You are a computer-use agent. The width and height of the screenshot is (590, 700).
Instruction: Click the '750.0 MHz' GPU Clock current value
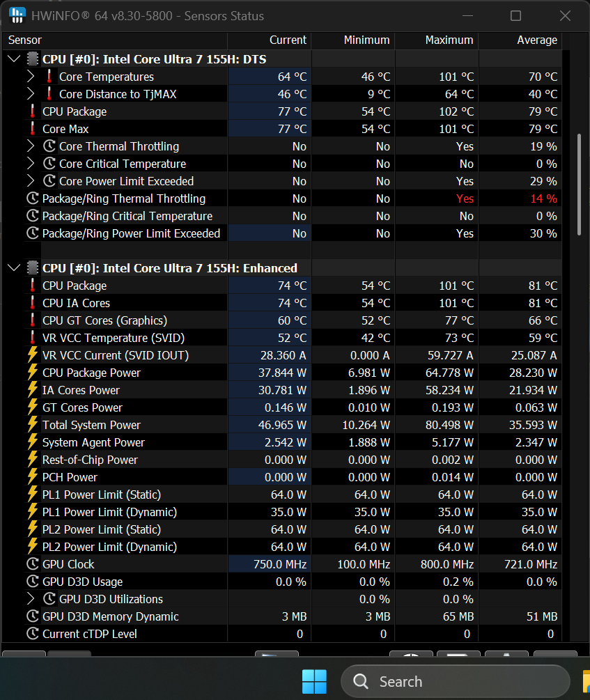point(280,564)
